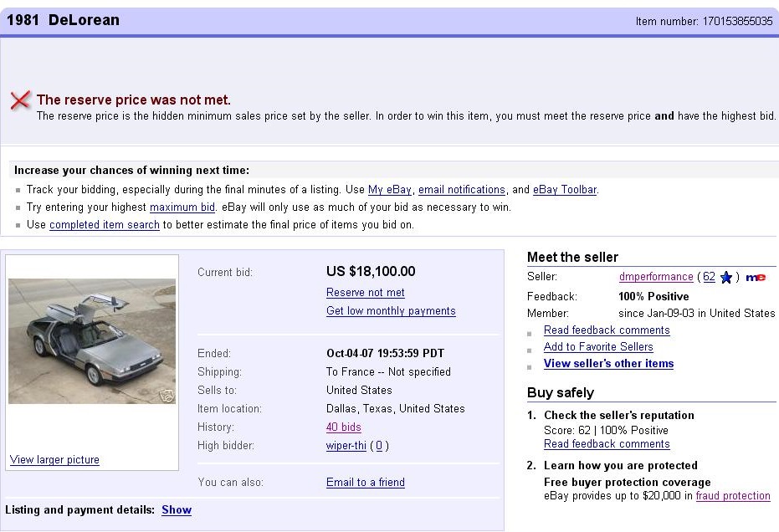Click the blue feedback star icon
Screen dimensions: 779x532
(x=725, y=277)
